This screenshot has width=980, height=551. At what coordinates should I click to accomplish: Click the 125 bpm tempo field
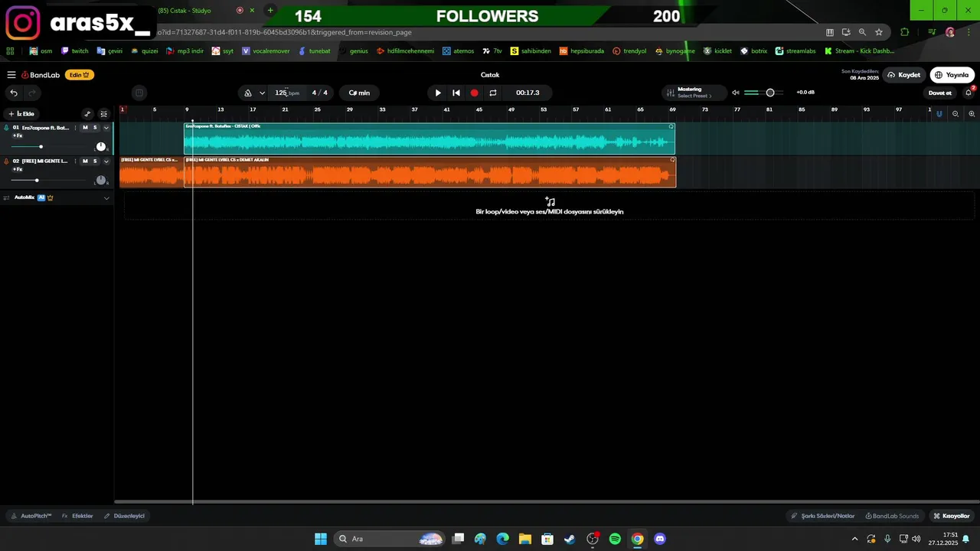(287, 93)
